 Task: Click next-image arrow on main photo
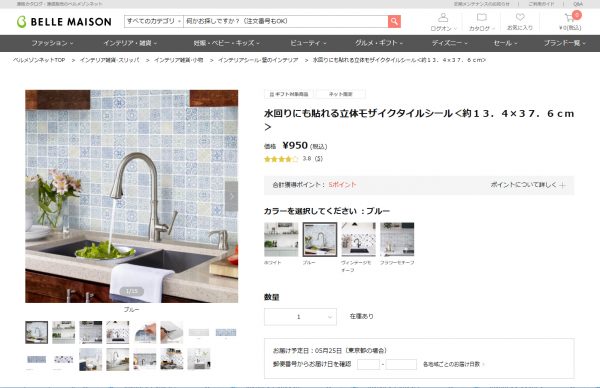click(x=232, y=196)
